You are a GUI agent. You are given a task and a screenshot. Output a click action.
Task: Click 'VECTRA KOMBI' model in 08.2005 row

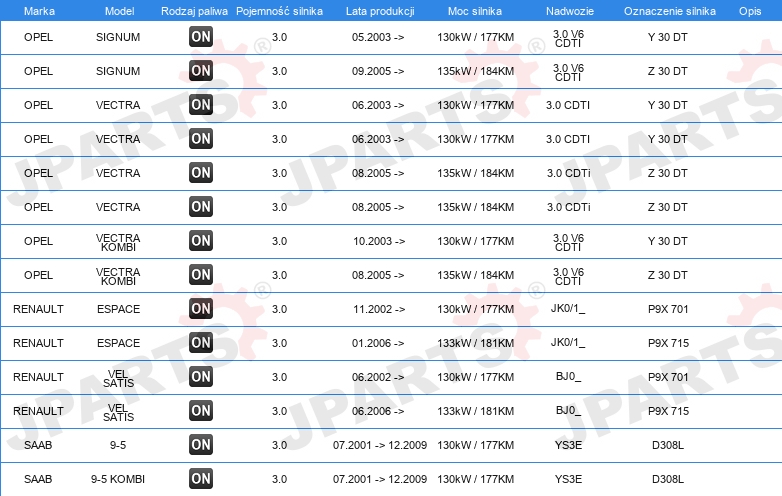tap(118, 276)
